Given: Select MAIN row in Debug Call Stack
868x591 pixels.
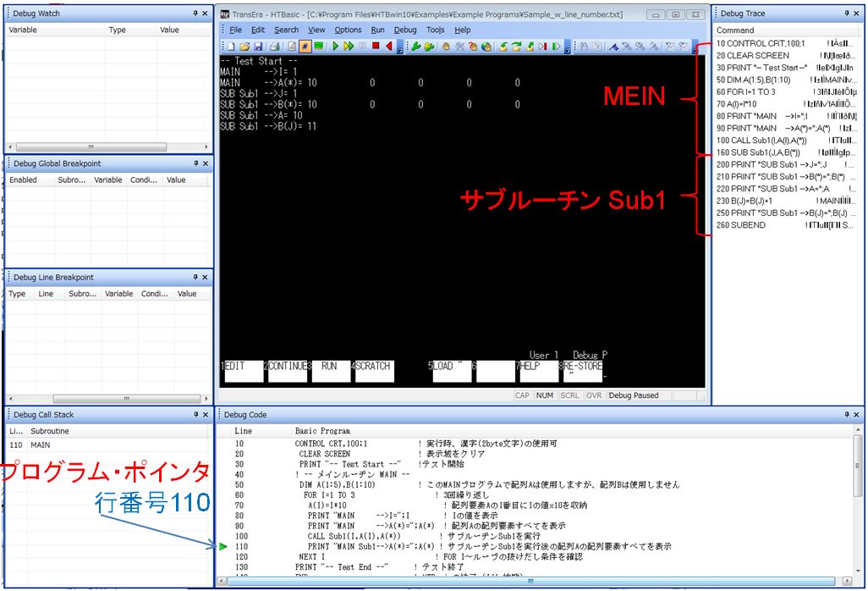Looking at the screenshot, I should click(108, 445).
